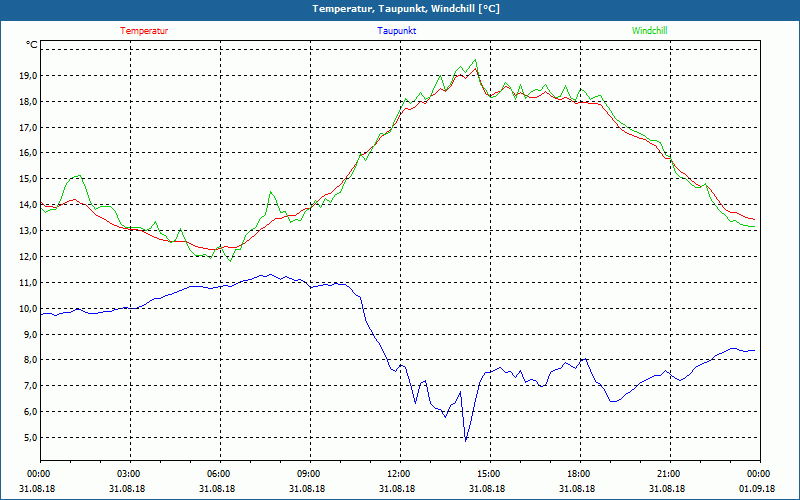Select the 11,0 y-axis value
The height and width of the screenshot is (500, 800).
pyautogui.click(x=28, y=282)
